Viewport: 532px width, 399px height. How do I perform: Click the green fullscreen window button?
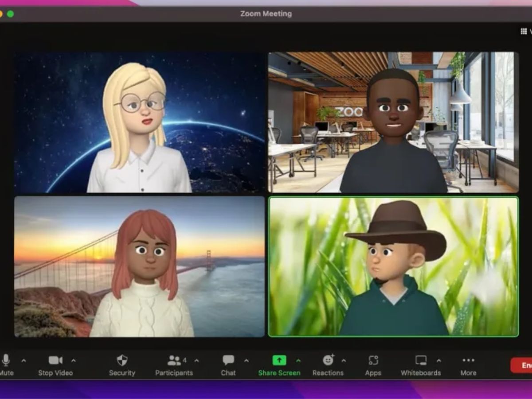(x=10, y=14)
